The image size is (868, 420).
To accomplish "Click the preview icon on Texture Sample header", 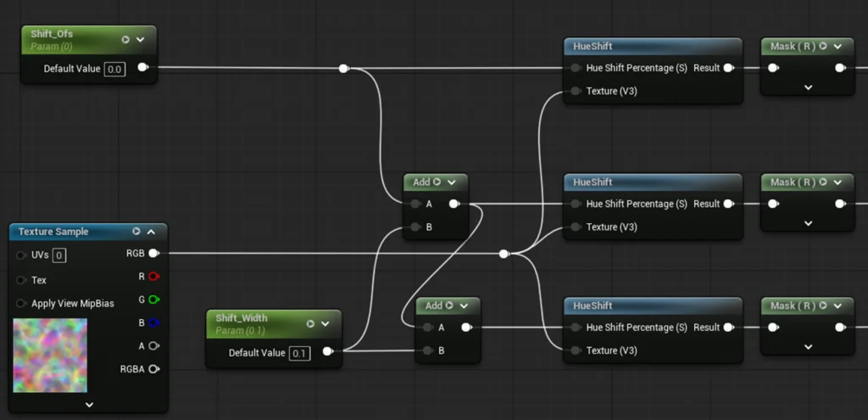I will (136, 232).
